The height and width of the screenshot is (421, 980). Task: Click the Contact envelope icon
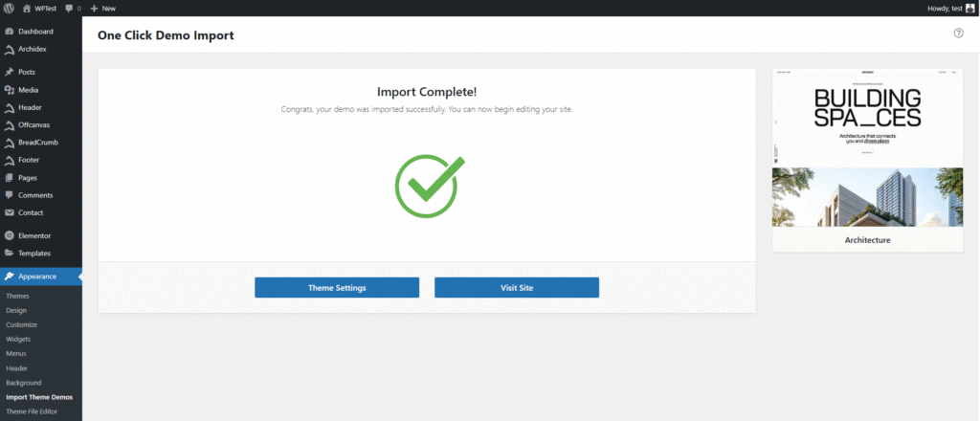(9, 212)
